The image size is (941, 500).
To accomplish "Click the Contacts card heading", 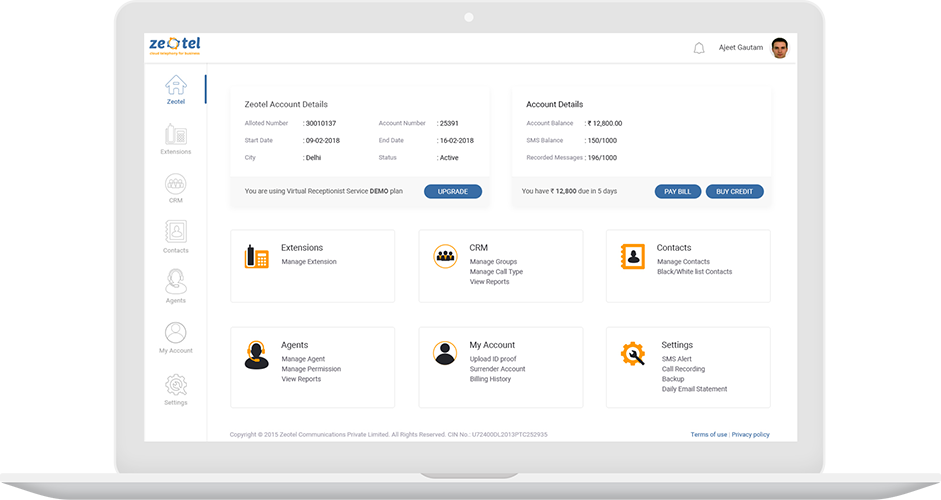I will tap(674, 248).
